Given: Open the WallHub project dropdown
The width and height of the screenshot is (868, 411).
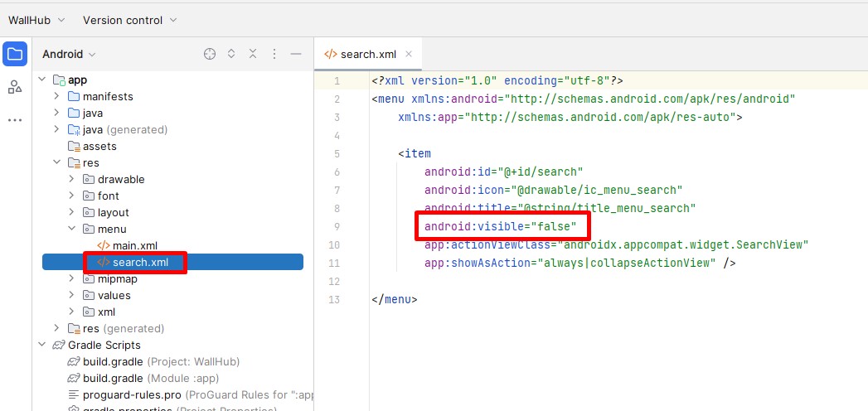Looking at the screenshot, I should (36, 20).
